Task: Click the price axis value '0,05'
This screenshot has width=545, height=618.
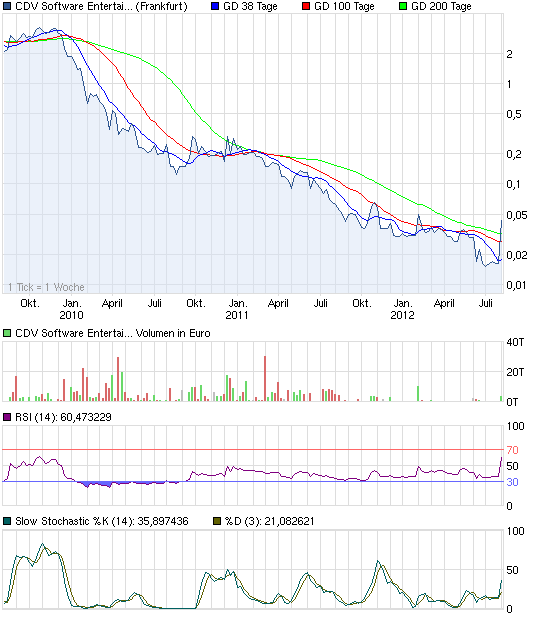Action: 517,215
